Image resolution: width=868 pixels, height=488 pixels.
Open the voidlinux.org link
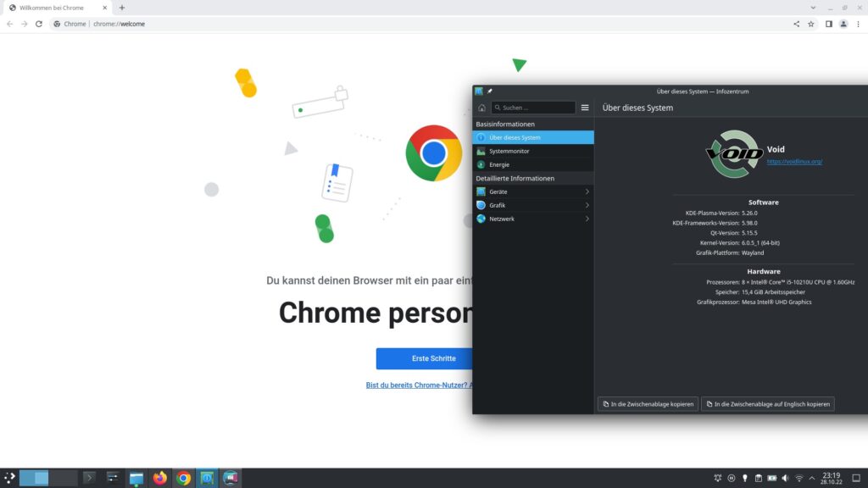pyautogui.click(x=794, y=162)
